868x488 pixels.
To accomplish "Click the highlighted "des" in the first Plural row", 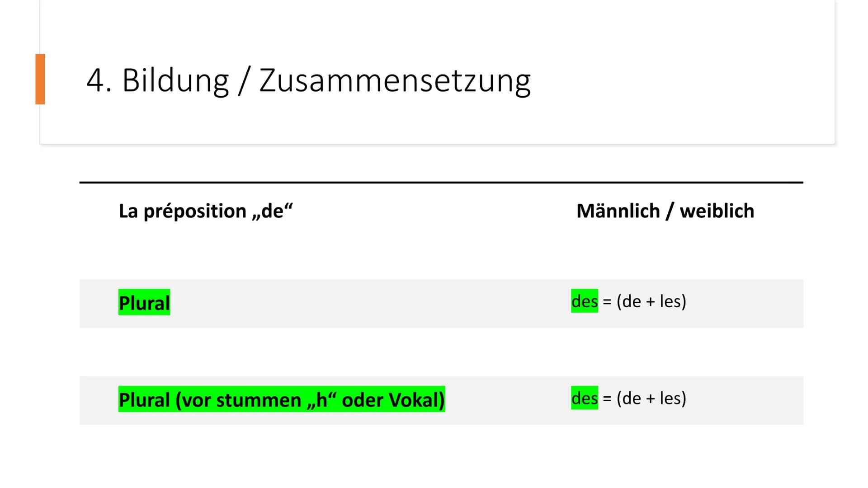I will point(584,301).
